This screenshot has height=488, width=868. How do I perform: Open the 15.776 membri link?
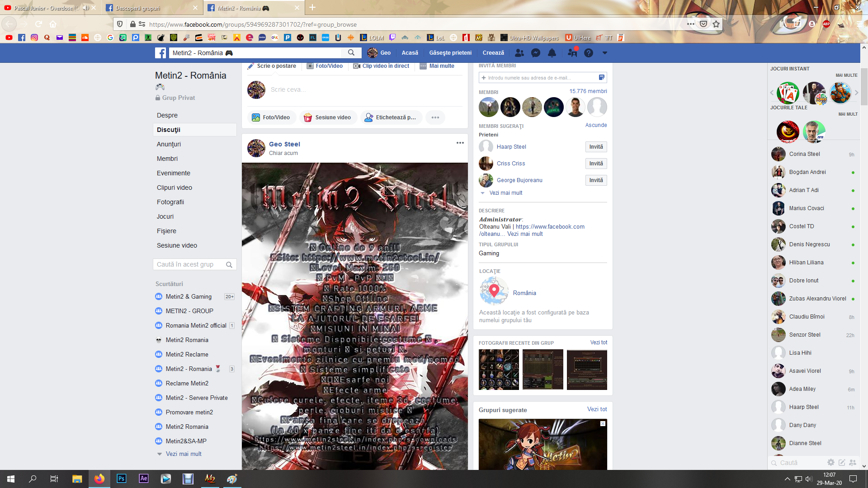588,91
